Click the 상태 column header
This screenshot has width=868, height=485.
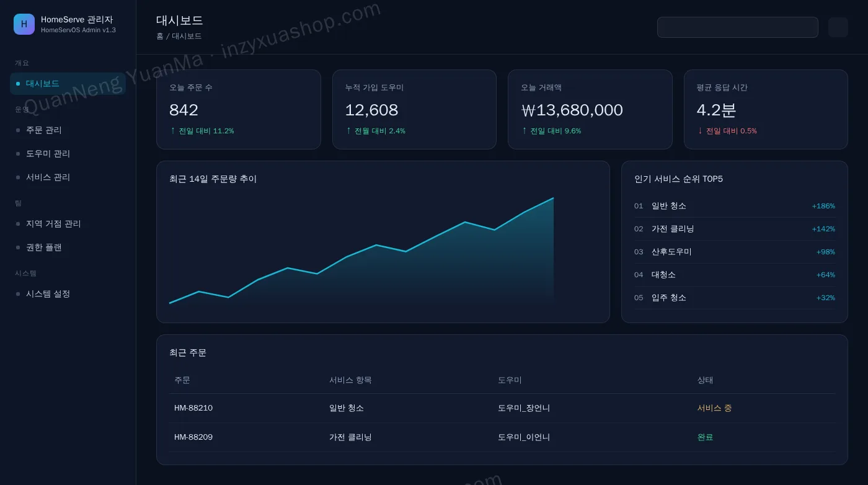coord(706,380)
